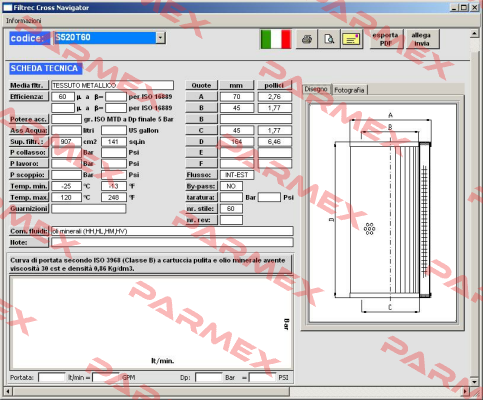Viewport: 483px width, 400px height.
Task: Click the printer icon button
Action: 307,39
